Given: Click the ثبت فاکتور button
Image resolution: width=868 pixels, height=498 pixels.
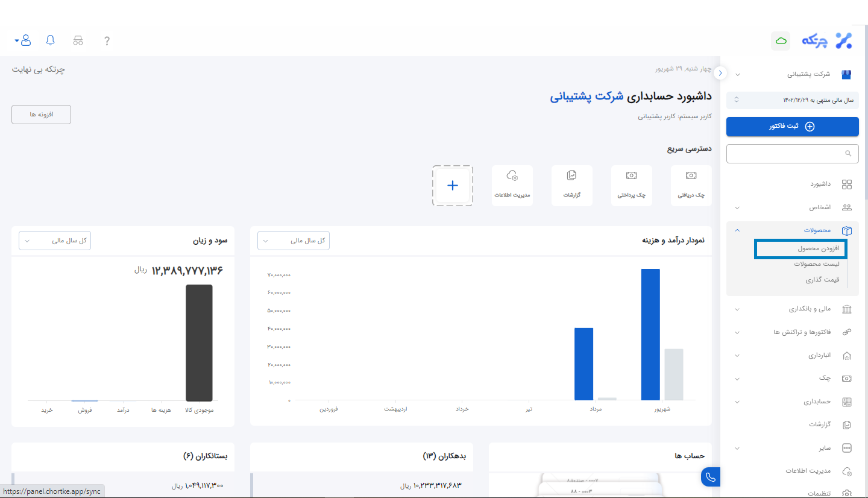Looking at the screenshot, I should click(792, 127).
